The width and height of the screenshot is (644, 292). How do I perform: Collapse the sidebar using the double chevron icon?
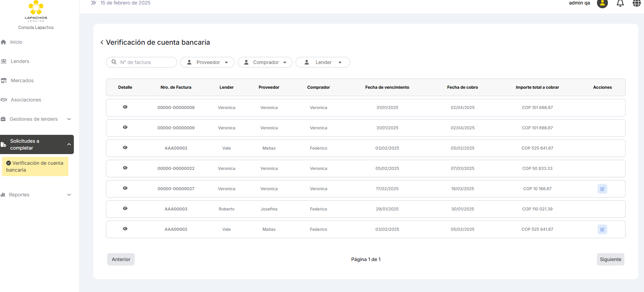(x=93, y=3)
